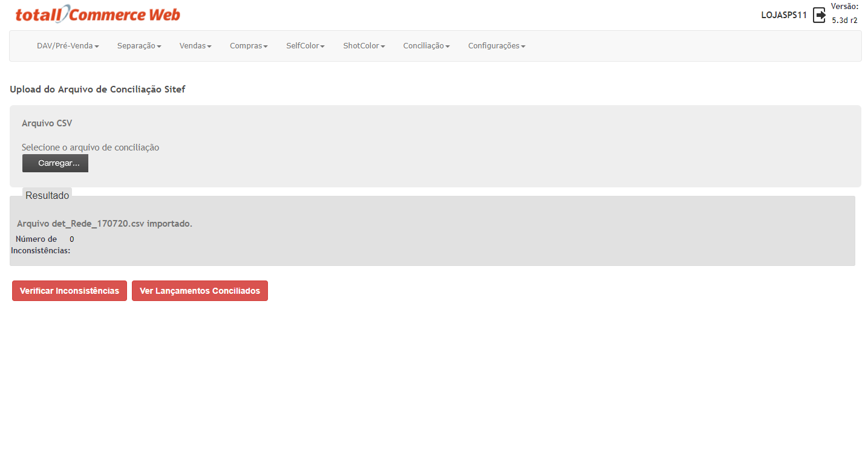868x460 pixels.
Task: Expand the Separação menu
Action: click(139, 46)
